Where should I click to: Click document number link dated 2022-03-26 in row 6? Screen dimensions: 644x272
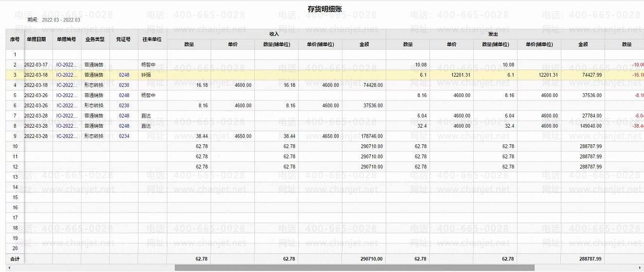tap(67, 105)
